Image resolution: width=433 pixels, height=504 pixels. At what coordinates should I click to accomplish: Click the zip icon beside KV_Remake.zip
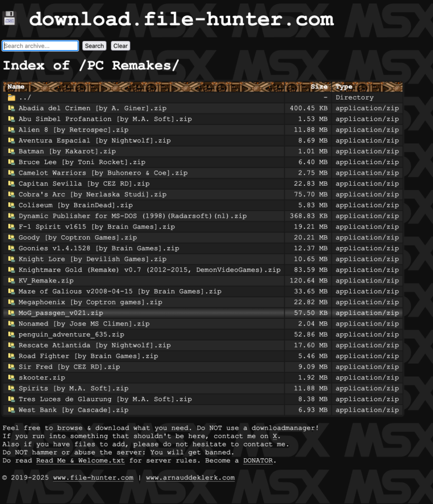point(11,281)
